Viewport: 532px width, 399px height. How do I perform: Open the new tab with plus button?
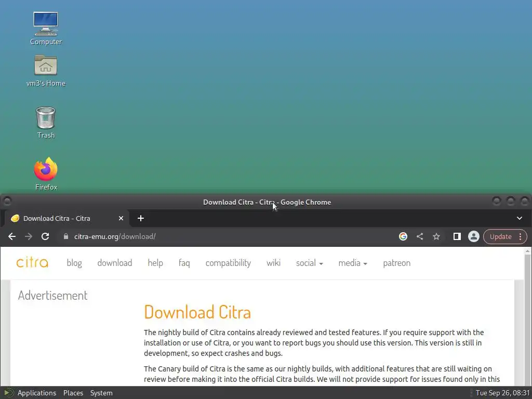pyautogui.click(x=141, y=218)
